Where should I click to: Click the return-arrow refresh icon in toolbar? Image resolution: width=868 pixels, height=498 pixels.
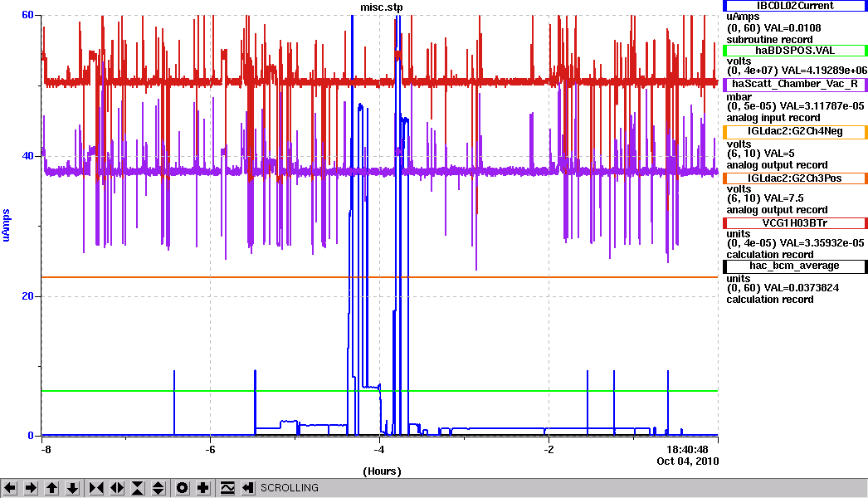point(247,488)
